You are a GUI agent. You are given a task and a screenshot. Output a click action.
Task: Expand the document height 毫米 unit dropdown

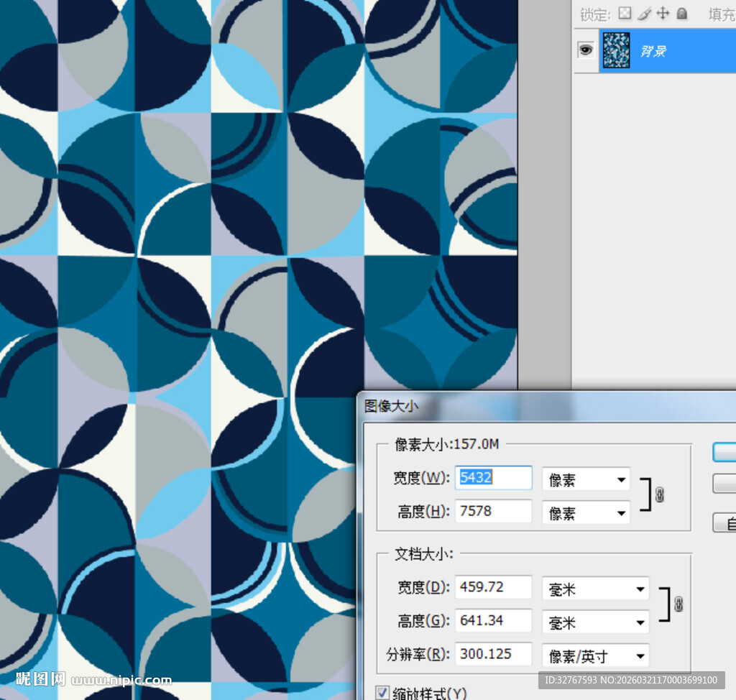(595, 622)
